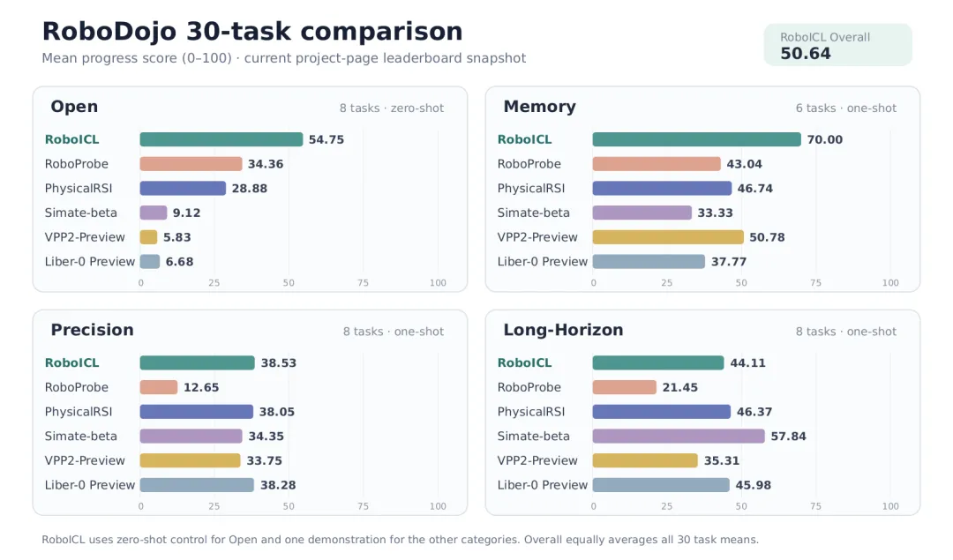Click the RoboDojo 30-task comparison title
The width and height of the screenshot is (953, 560).
click(252, 32)
